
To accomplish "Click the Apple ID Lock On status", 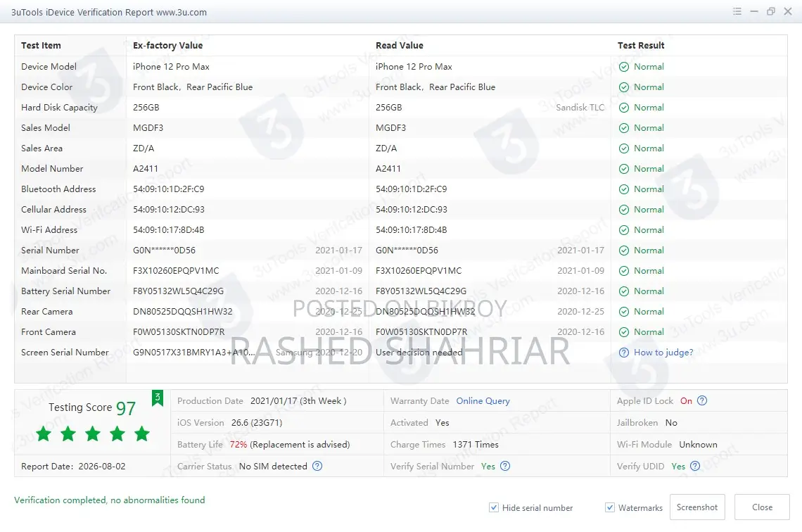I will click(686, 401).
